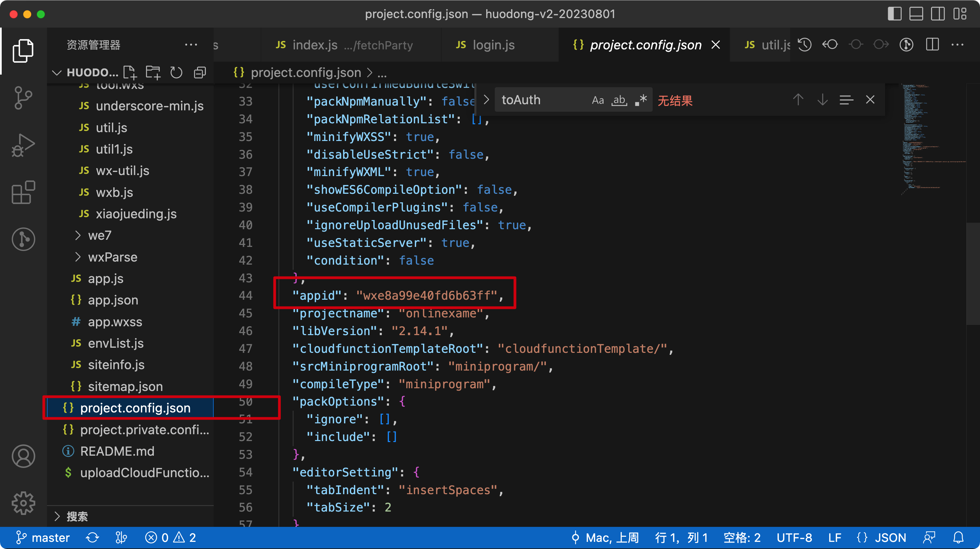Click New File icon in explorer header
This screenshot has width=980, height=549.
pos(130,72)
